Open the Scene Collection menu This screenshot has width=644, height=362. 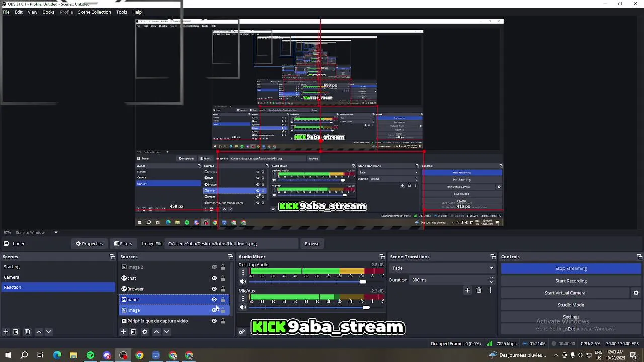point(95,12)
